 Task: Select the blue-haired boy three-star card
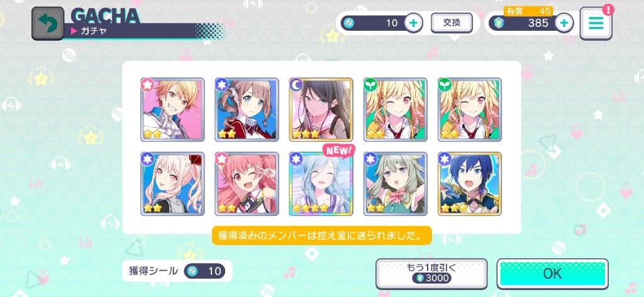tap(469, 184)
